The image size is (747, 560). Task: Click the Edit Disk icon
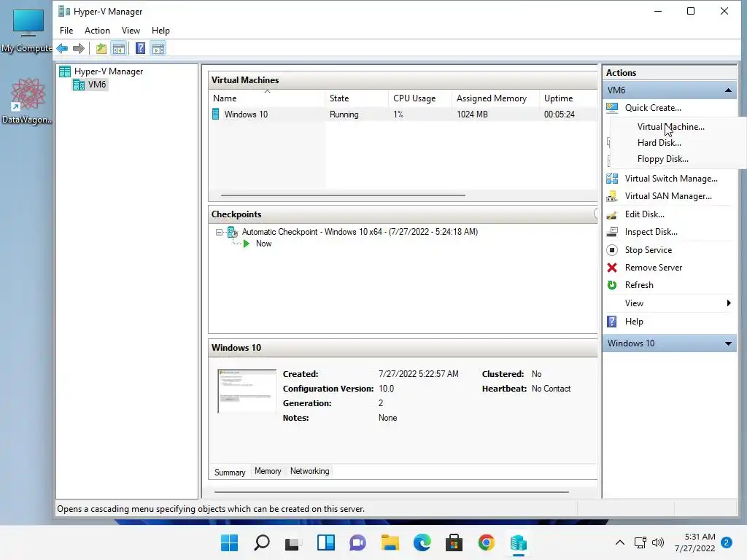click(x=612, y=214)
